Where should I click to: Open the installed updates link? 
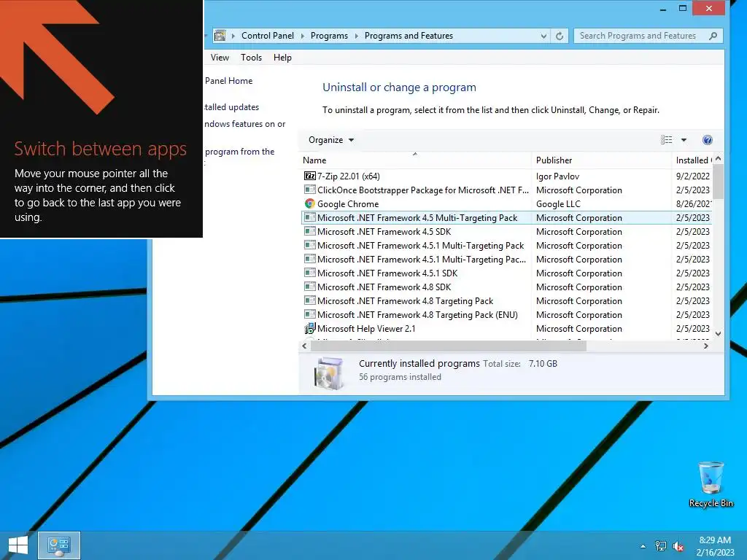[x=231, y=107]
